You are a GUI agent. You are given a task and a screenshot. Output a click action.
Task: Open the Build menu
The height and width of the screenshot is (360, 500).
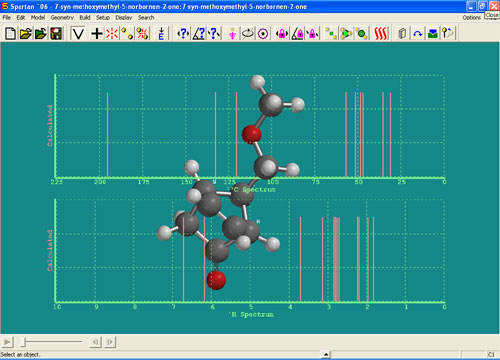coord(85,17)
